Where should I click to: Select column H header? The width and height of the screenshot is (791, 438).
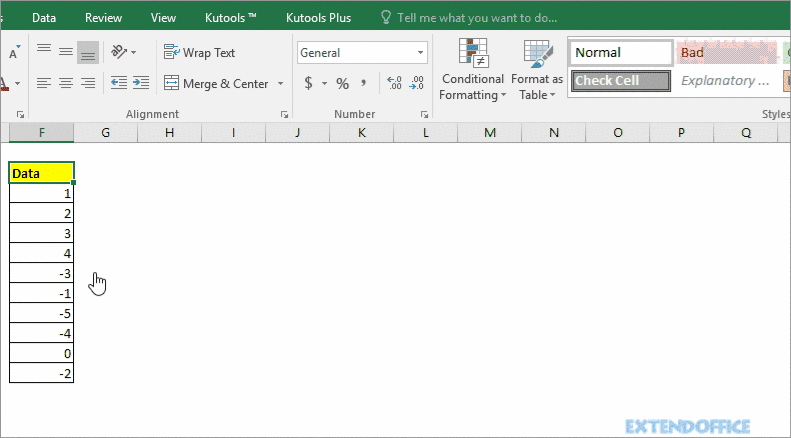(170, 133)
